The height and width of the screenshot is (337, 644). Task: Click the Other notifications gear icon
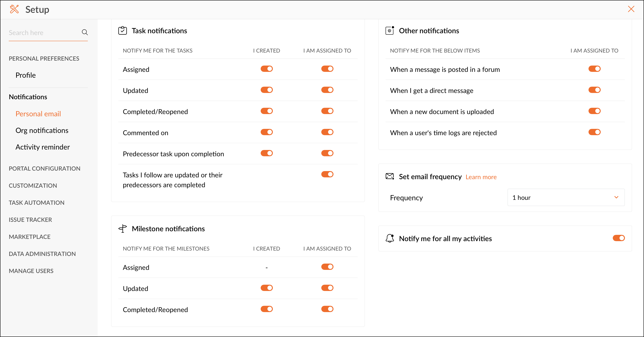[390, 31]
